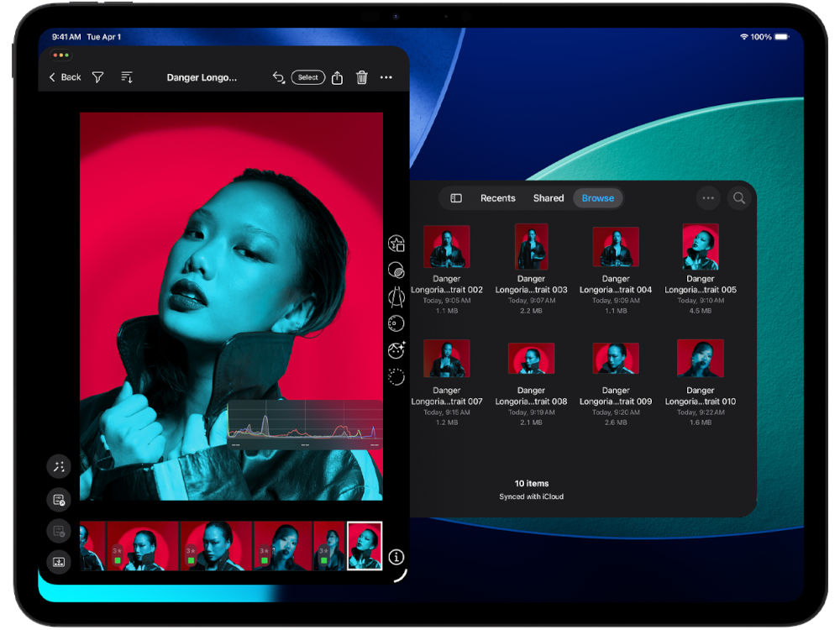The image size is (840, 630).
Task: Tap the share icon in photo editor
Action: tap(337, 77)
